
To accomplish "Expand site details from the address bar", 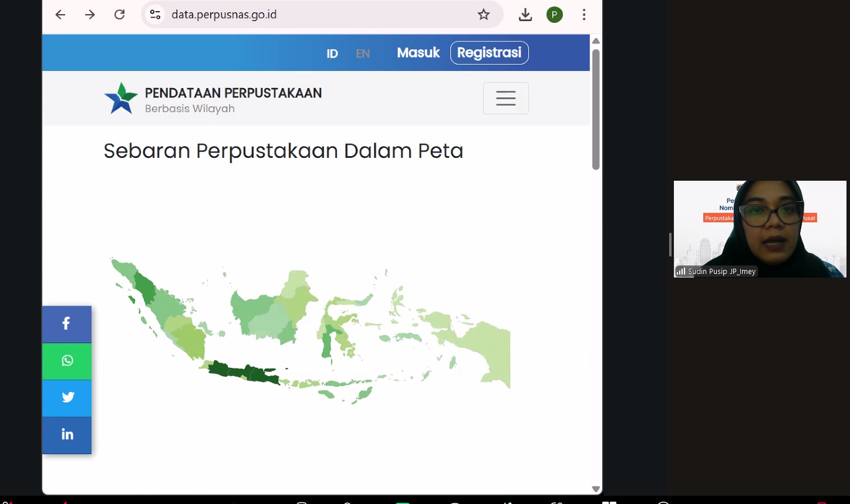I will (x=154, y=15).
